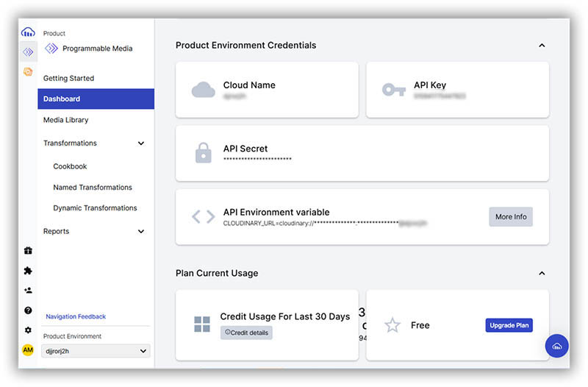
Task: Click the API Environment variable code brackets icon
Action: point(204,216)
